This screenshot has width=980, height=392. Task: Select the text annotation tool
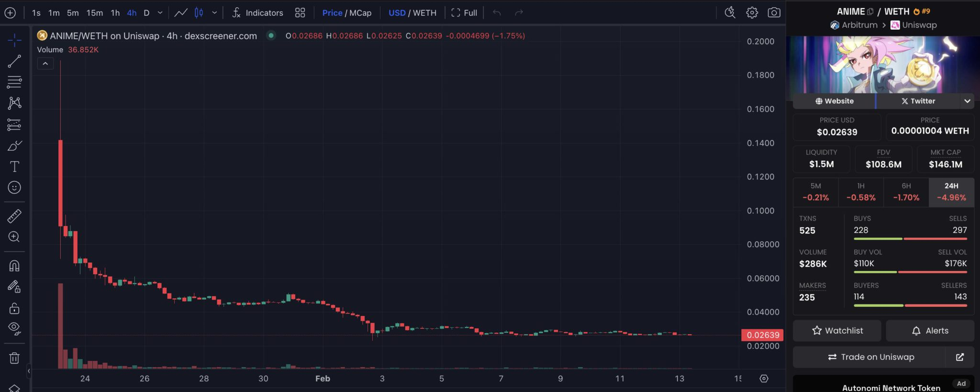tap(14, 167)
